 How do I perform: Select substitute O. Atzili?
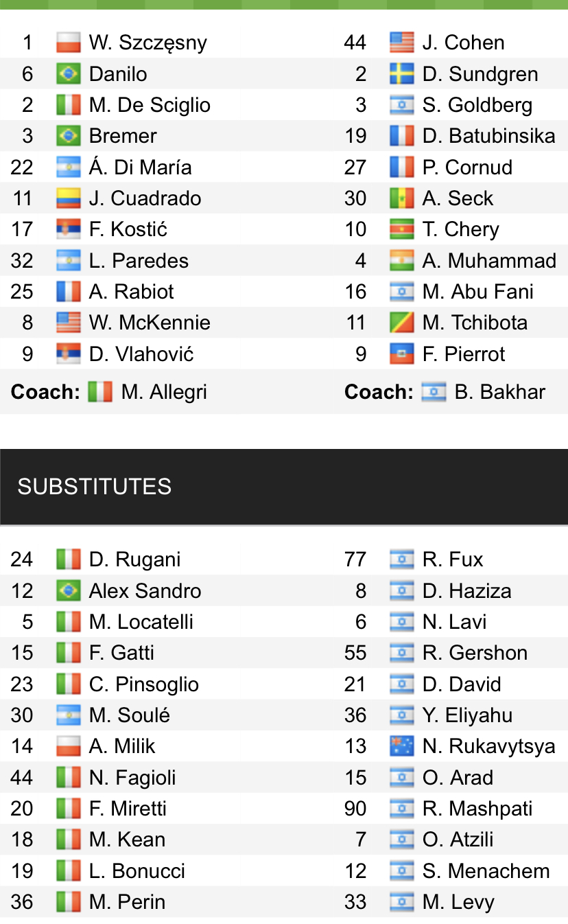[x=458, y=840]
